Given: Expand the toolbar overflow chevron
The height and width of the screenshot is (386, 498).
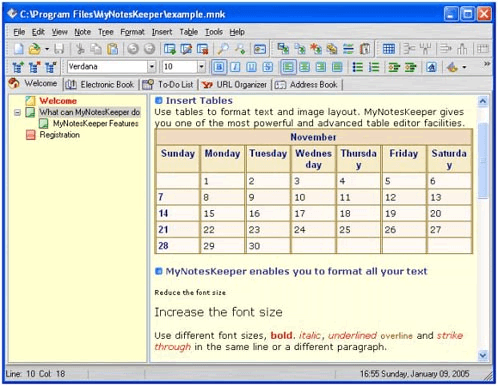Looking at the screenshot, I should (x=487, y=63).
